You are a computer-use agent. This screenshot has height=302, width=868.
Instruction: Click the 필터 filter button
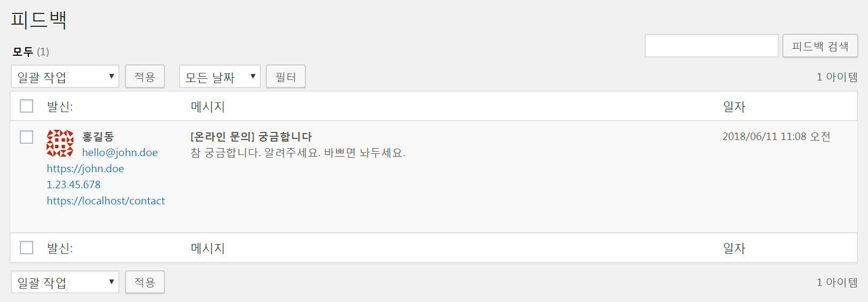[286, 77]
